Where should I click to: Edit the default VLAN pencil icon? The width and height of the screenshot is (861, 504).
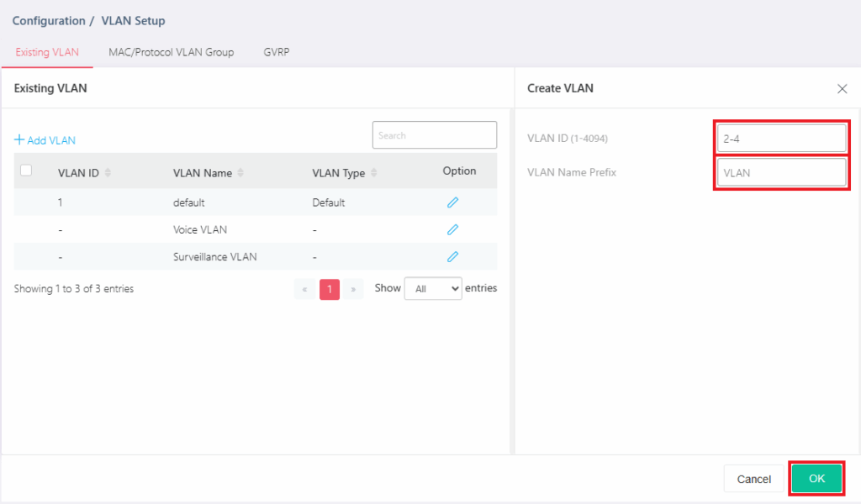[x=452, y=202]
